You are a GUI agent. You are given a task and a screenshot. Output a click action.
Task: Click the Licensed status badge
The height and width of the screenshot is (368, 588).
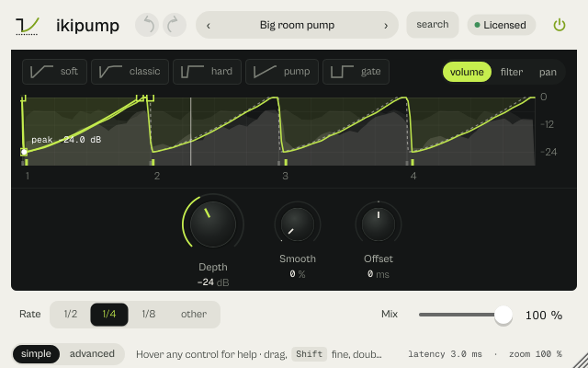pos(502,25)
